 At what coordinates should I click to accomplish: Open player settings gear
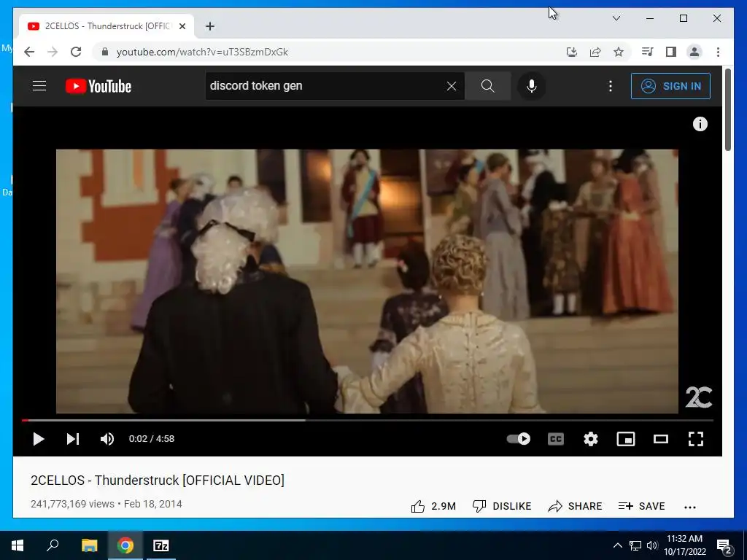coord(591,438)
